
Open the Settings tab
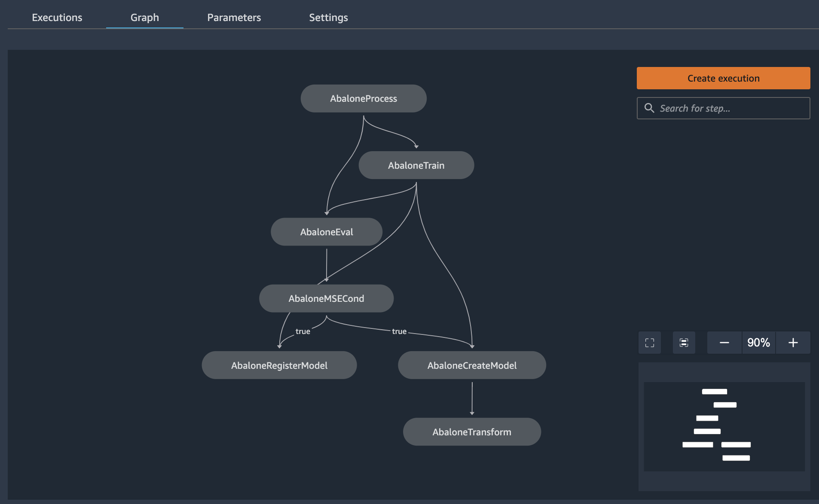328,18
